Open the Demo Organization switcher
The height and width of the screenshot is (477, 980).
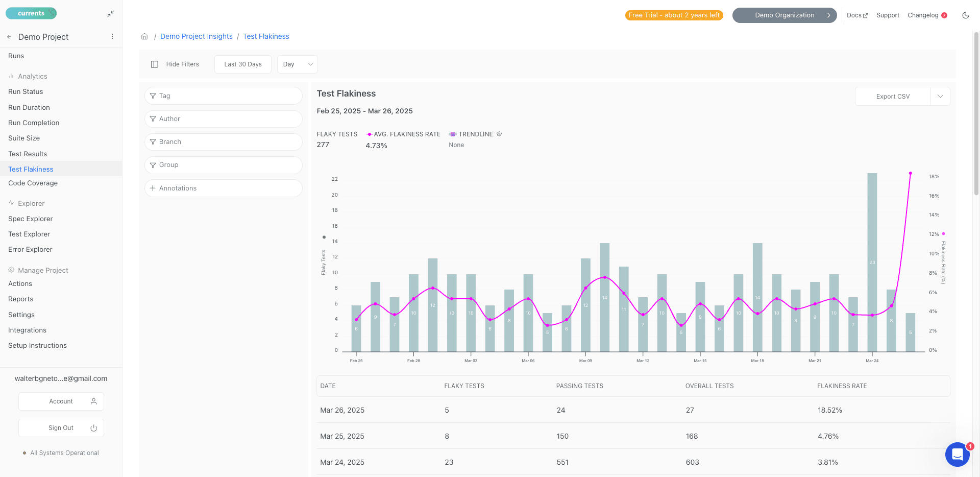[785, 15]
